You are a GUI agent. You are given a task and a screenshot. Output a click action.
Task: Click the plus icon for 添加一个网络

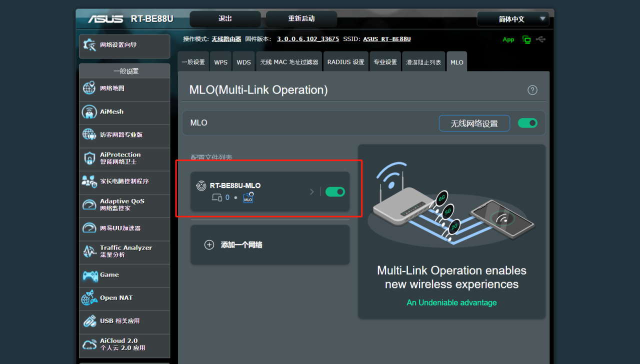tap(209, 245)
